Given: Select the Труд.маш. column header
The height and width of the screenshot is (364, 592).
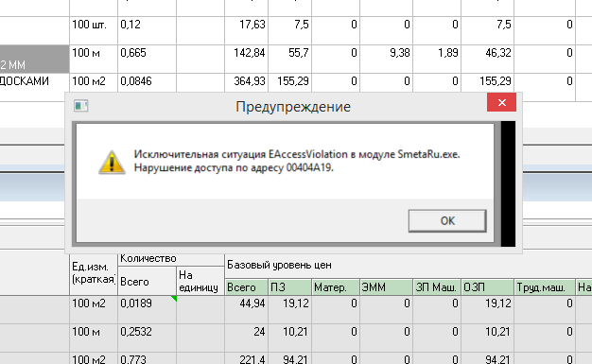Looking at the screenshot, I should click(x=545, y=287).
